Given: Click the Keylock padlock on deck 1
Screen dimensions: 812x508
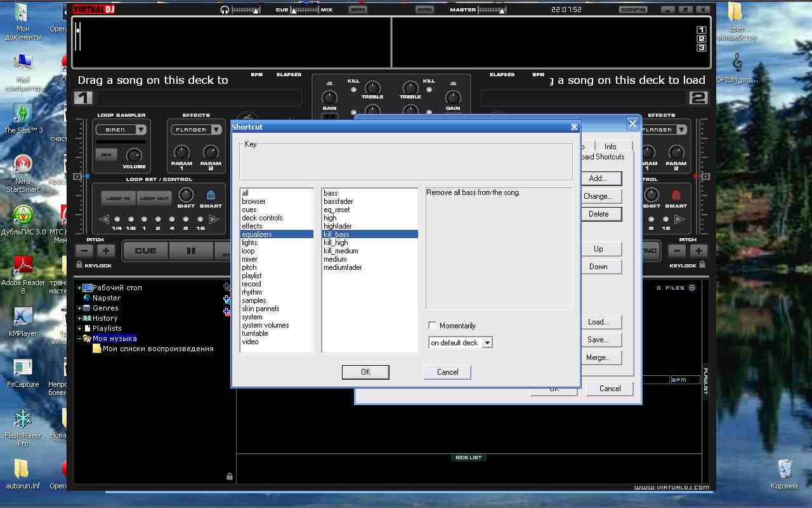Looking at the screenshot, I should point(79,265).
